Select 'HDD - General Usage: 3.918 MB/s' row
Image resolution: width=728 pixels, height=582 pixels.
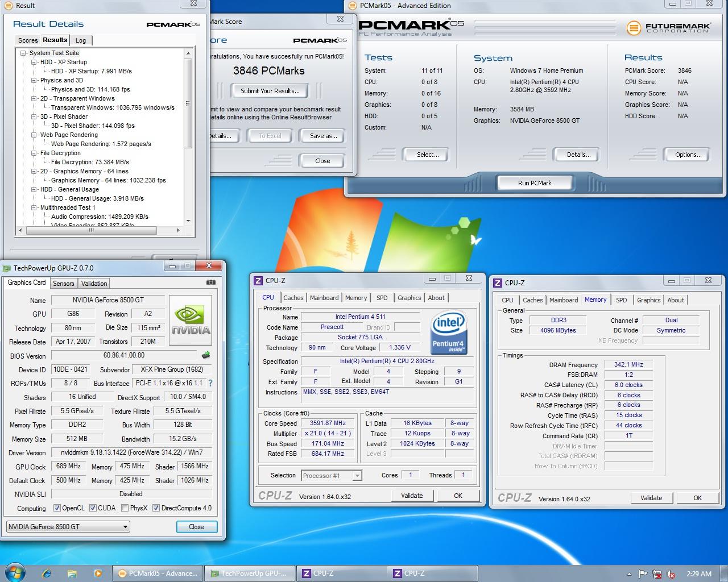click(97, 198)
